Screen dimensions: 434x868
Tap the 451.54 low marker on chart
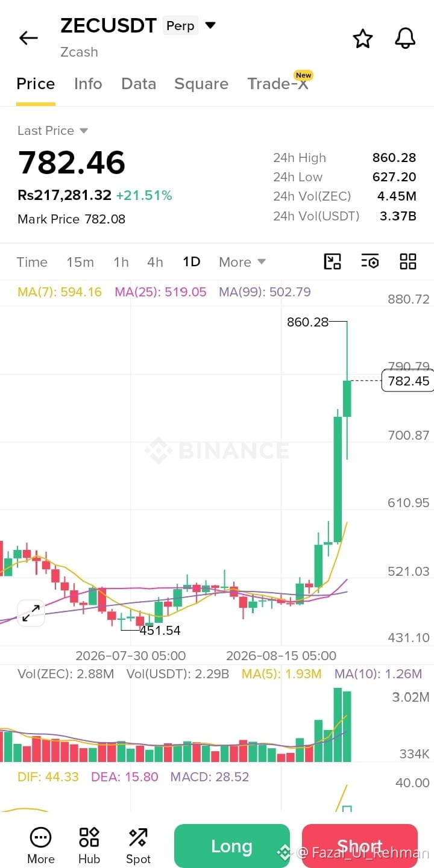pos(160,631)
